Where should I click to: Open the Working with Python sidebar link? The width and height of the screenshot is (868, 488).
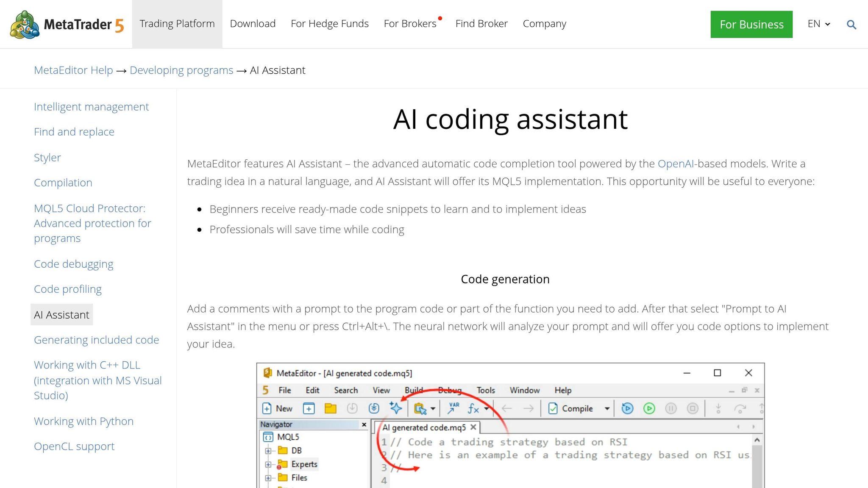coord(83,421)
